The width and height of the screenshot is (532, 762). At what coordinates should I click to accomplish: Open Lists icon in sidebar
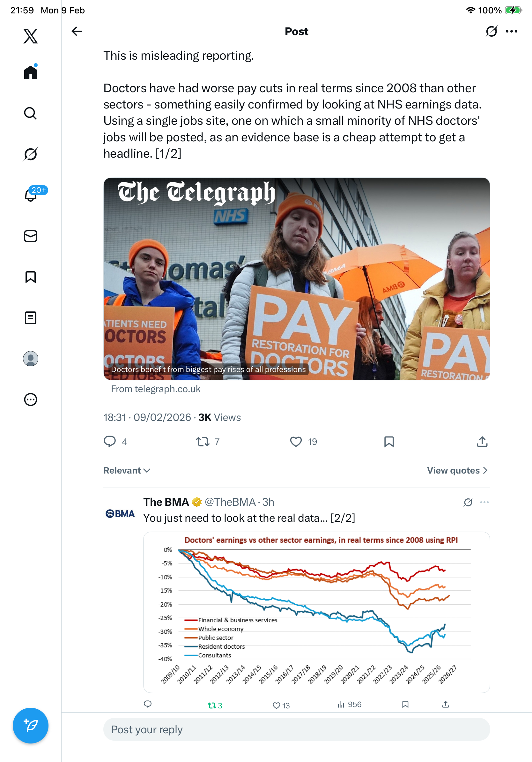31,317
